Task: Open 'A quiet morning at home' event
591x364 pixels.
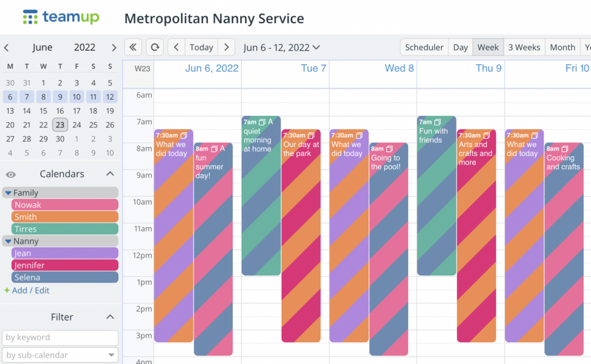Action: (x=261, y=196)
